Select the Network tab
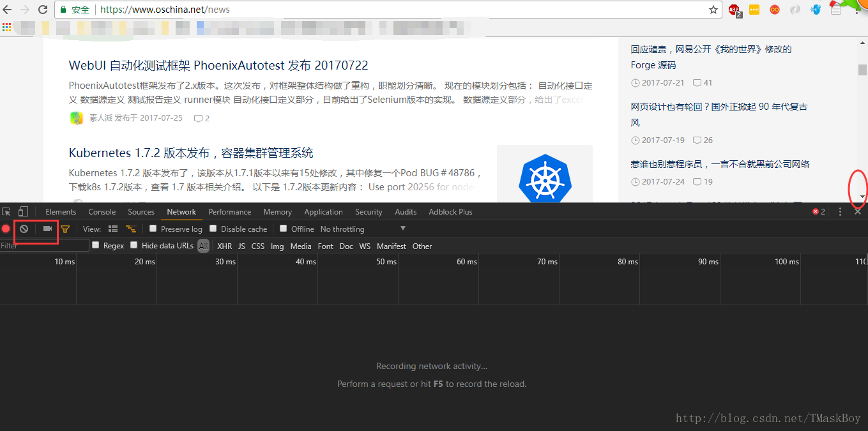Image resolution: width=868 pixels, height=431 pixels. [x=181, y=212]
